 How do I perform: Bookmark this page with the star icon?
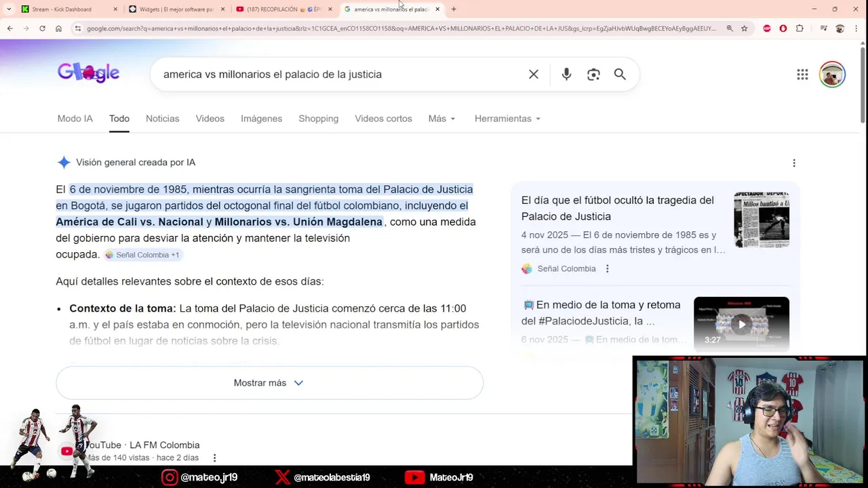pyautogui.click(x=744, y=28)
